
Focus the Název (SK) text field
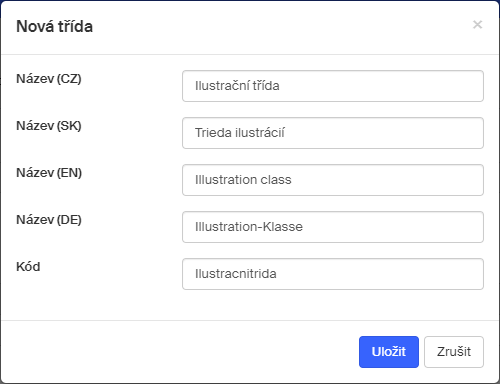click(x=333, y=133)
